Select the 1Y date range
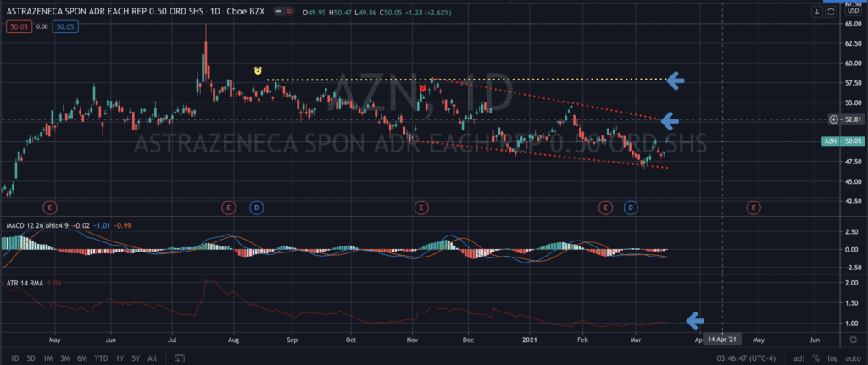 [x=120, y=358]
